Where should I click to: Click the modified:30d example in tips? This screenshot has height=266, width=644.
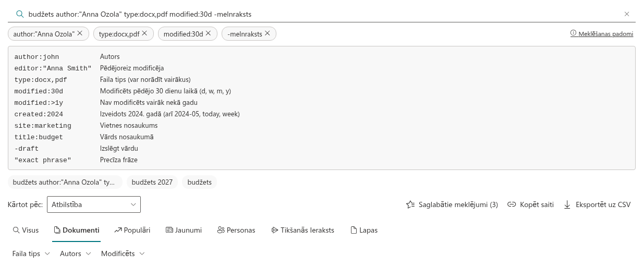pyautogui.click(x=39, y=91)
